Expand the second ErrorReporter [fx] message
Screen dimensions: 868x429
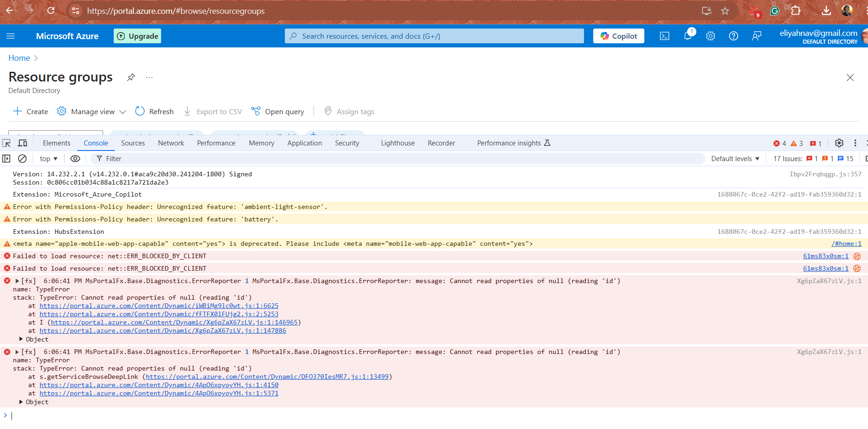click(17, 352)
